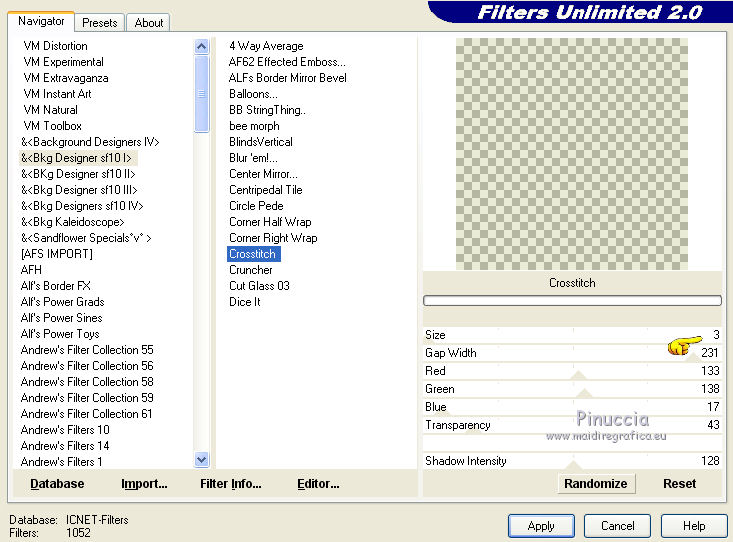Screen dimensions: 733x542
Task: Select Alf's Power Grads category
Action: click(x=63, y=302)
